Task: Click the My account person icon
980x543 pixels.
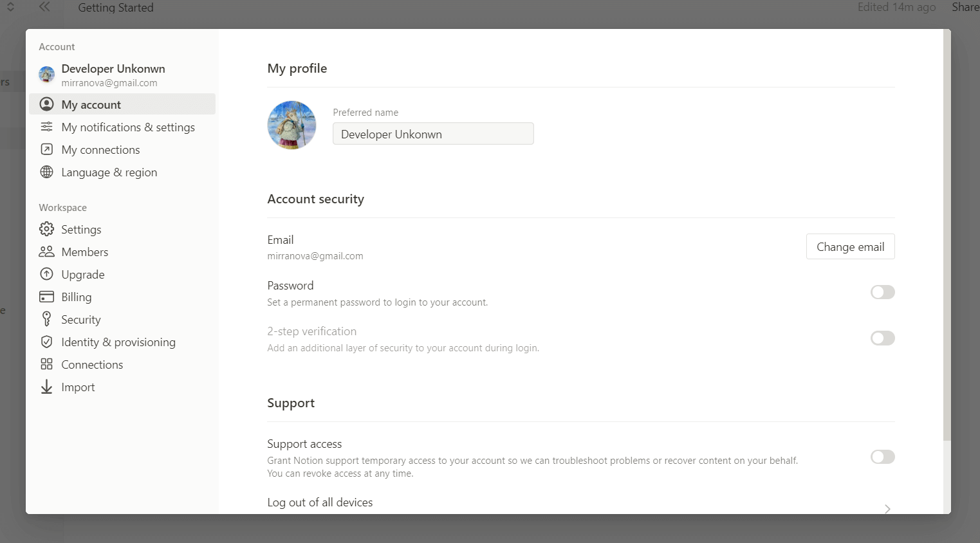Action: pyautogui.click(x=46, y=104)
